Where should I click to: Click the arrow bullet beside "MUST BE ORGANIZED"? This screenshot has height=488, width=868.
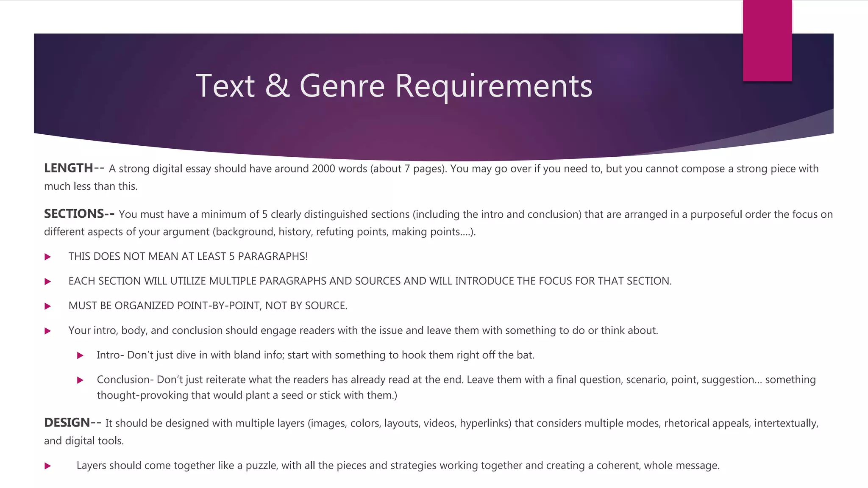pyautogui.click(x=47, y=306)
